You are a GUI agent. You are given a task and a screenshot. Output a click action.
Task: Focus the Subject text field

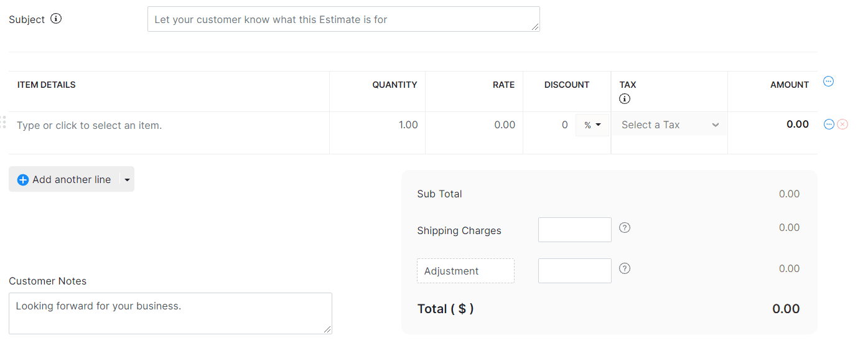point(343,19)
